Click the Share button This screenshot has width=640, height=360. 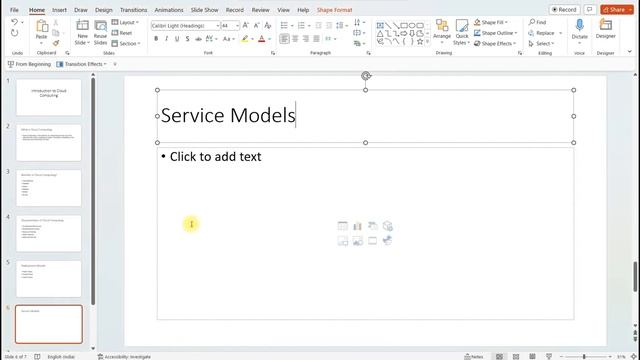point(617,9)
